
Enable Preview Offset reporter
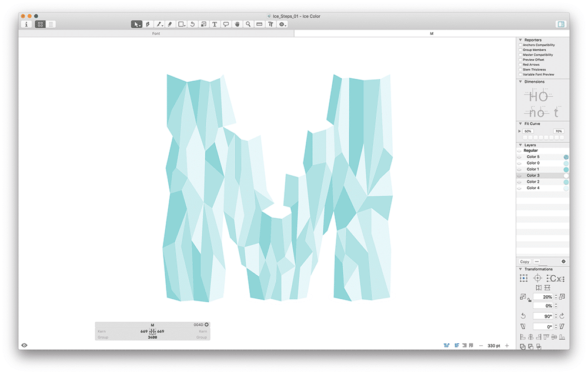tap(520, 59)
